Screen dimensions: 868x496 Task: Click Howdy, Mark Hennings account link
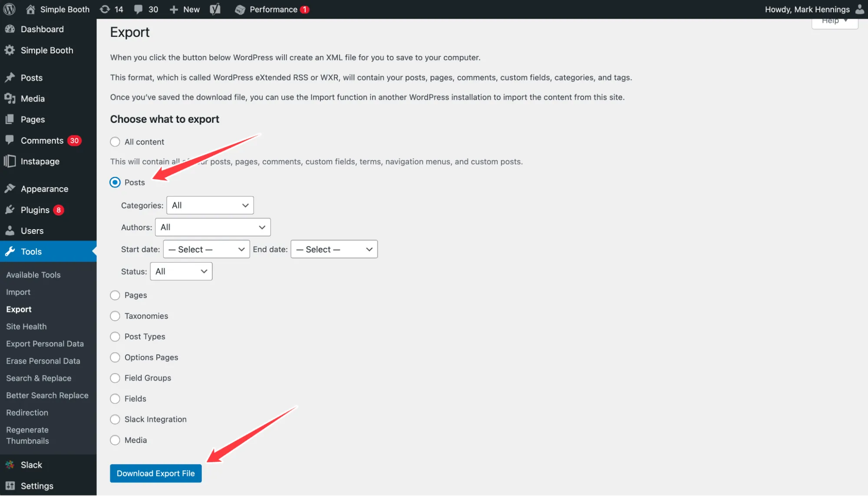click(807, 9)
